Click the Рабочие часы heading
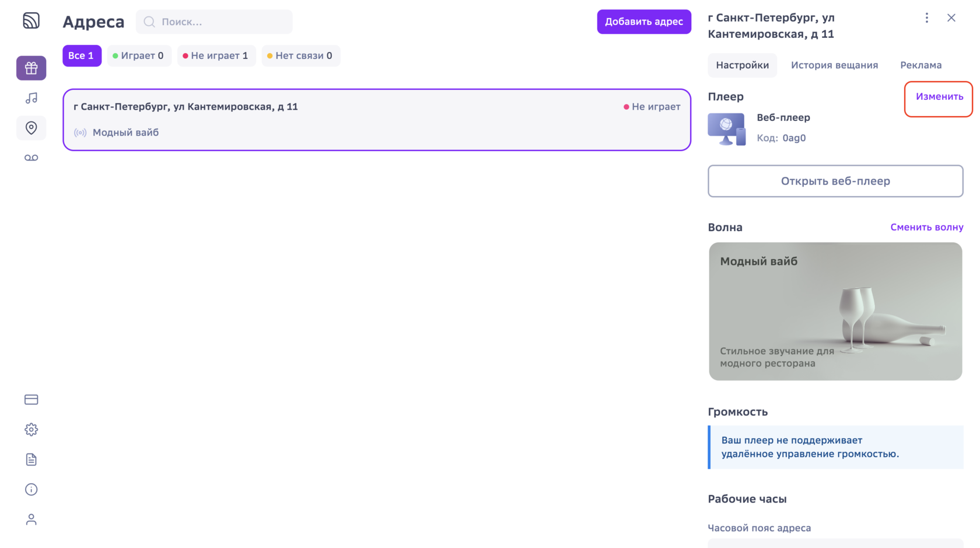Screen dimensions: 980x548 click(747, 499)
